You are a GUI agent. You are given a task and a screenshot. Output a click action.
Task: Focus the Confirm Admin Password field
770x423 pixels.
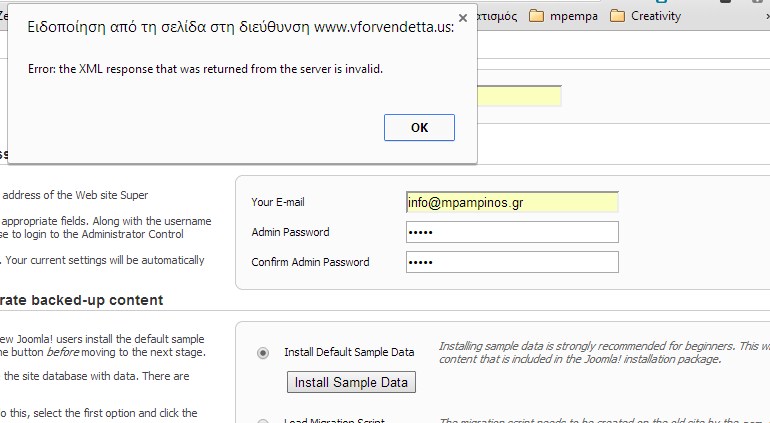click(x=512, y=262)
